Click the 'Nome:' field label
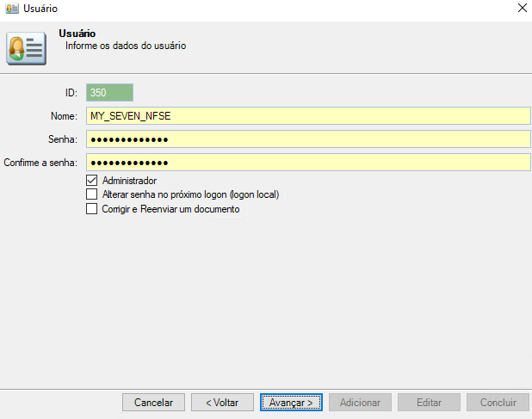532x419 pixels. [64, 116]
